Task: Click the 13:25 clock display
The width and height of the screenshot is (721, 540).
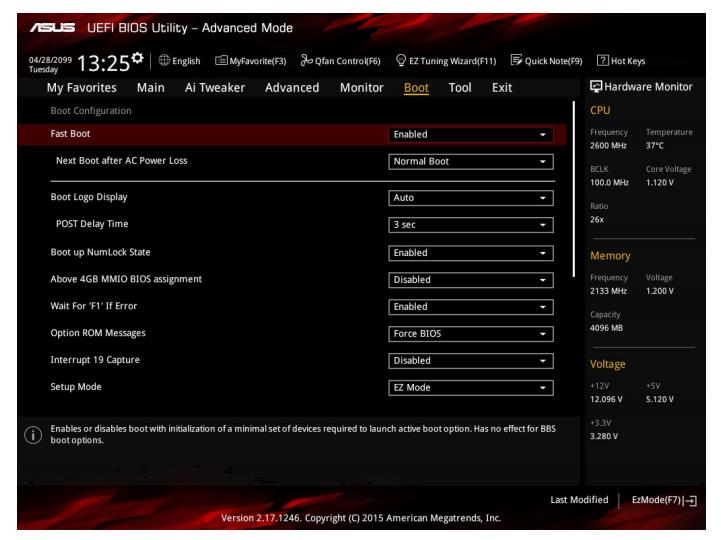Action: [103, 63]
